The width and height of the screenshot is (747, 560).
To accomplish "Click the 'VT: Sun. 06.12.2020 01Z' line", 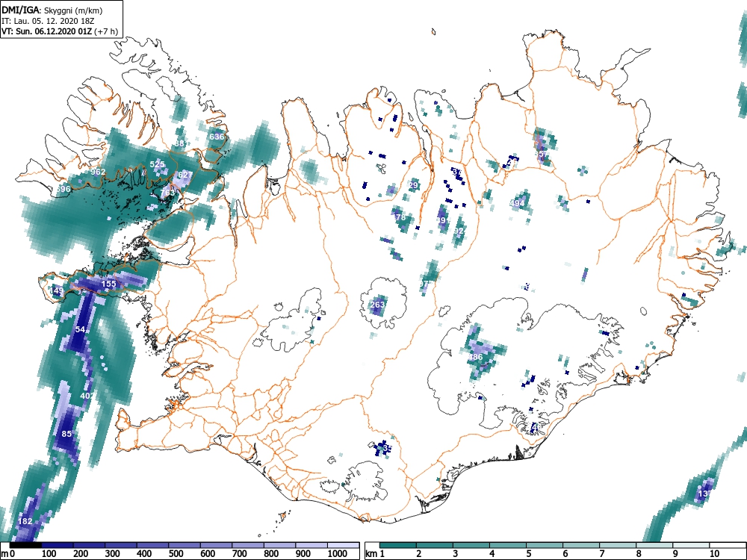I will point(46,31).
